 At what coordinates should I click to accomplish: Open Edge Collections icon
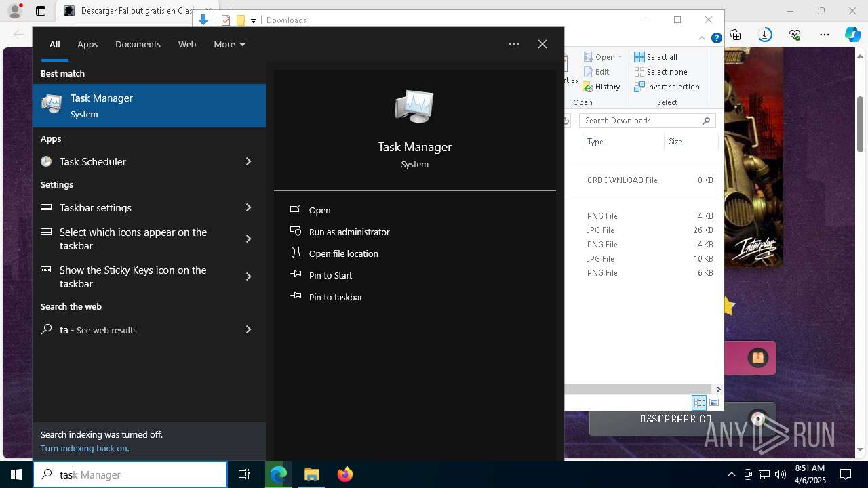tap(735, 35)
